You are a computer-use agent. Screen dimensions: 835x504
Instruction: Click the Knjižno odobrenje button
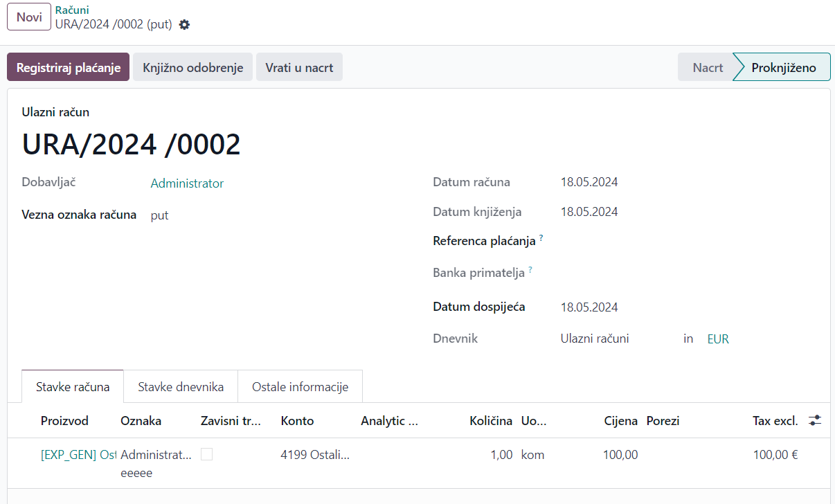point(192,68)
